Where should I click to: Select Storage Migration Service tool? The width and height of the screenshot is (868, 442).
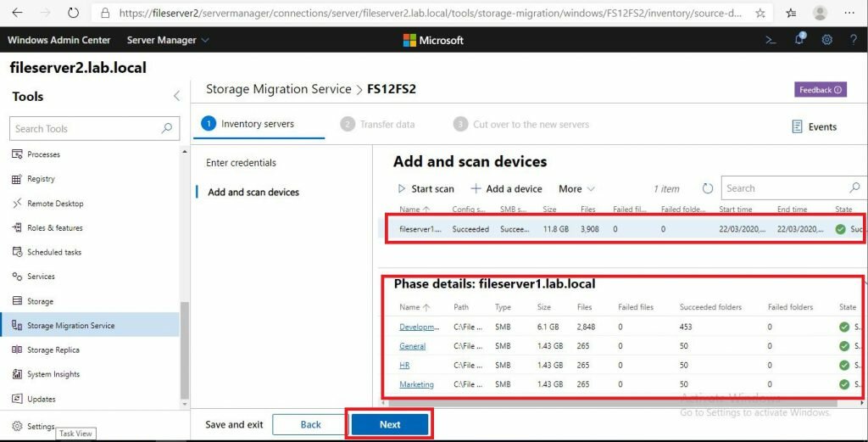point(90,325)
